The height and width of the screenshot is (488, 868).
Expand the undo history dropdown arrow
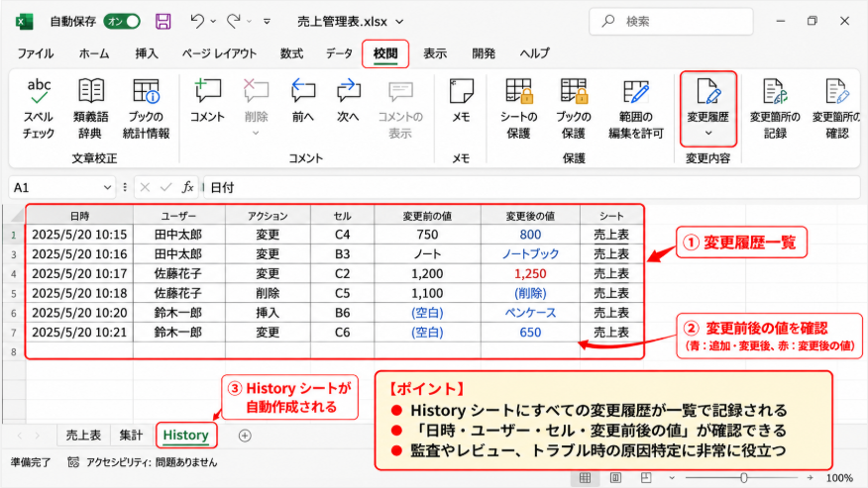pyautogui.click(x=213, y=22)
